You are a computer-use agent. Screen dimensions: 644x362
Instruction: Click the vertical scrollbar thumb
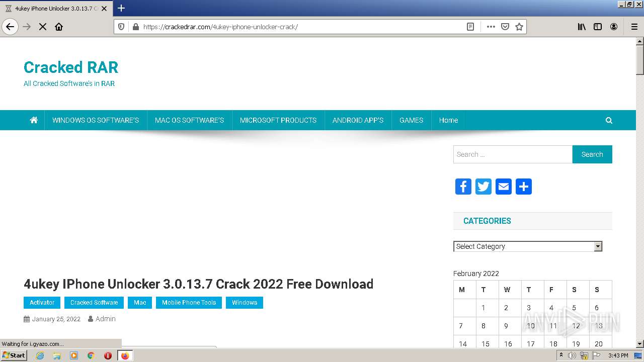tap(640, 60)
